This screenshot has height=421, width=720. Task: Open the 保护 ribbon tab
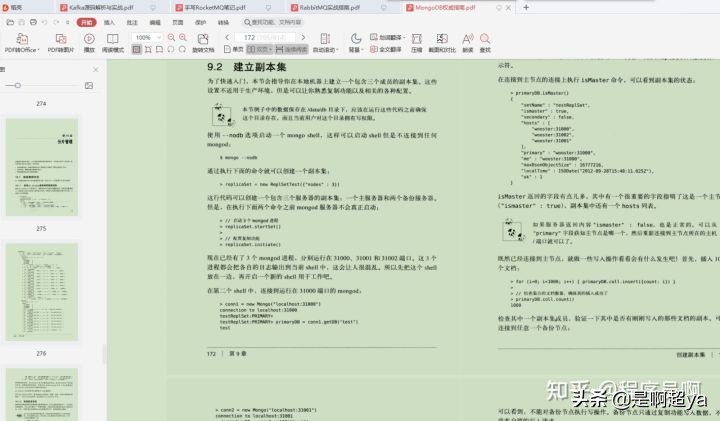tap(201, 22)
